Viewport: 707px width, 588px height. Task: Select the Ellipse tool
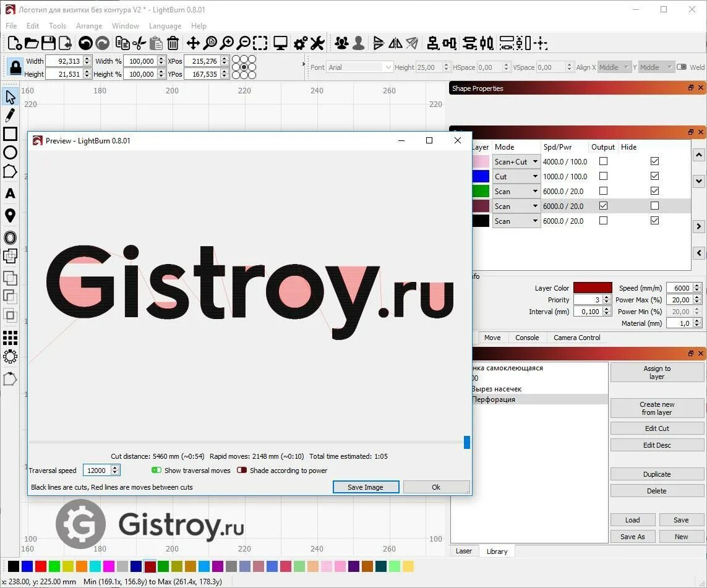click(10, 152)
